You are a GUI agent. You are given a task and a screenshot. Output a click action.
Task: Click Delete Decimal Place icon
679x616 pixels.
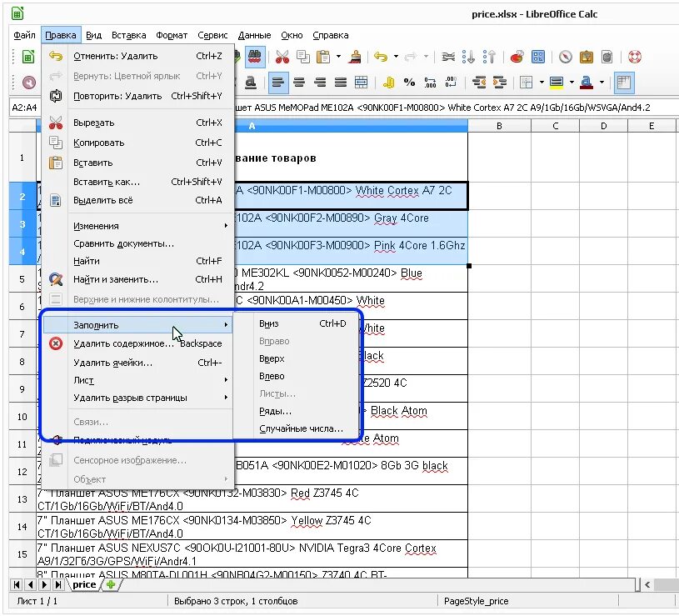click(x=451, y=83)
